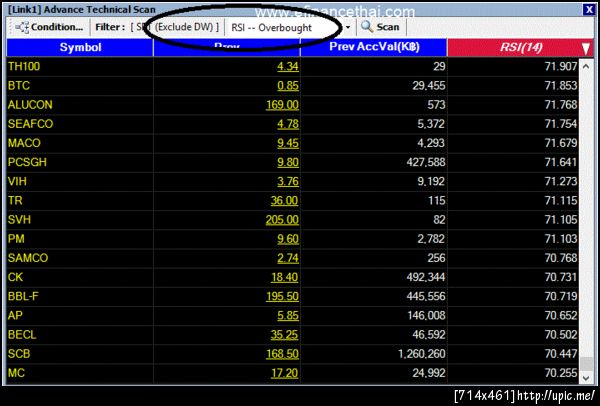Screen dimensions: 600x406
Task: Open the 0.85 price link for BTC
Action: [x=288, y=86]
